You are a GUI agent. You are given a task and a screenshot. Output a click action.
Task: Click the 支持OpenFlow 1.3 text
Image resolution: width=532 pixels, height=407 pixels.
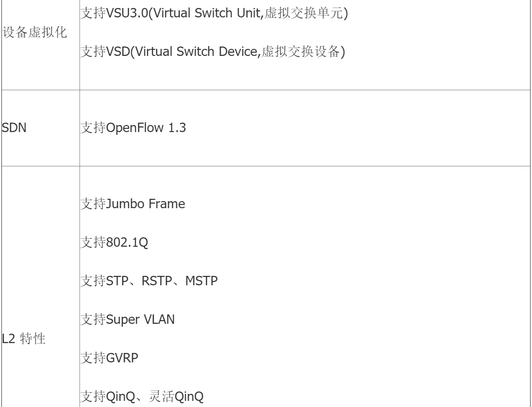(133, 128)
